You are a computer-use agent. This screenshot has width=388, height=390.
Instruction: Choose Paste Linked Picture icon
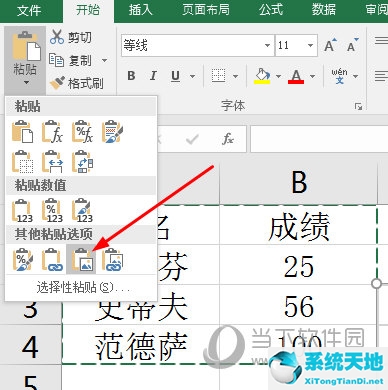[x=112, y=259]
